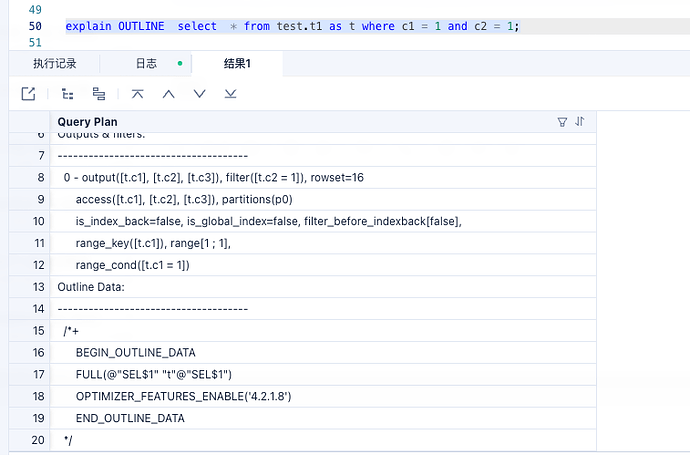The image size is (690, 455).
Task: Go to next row arrow
Action: [x=199, y=94]
